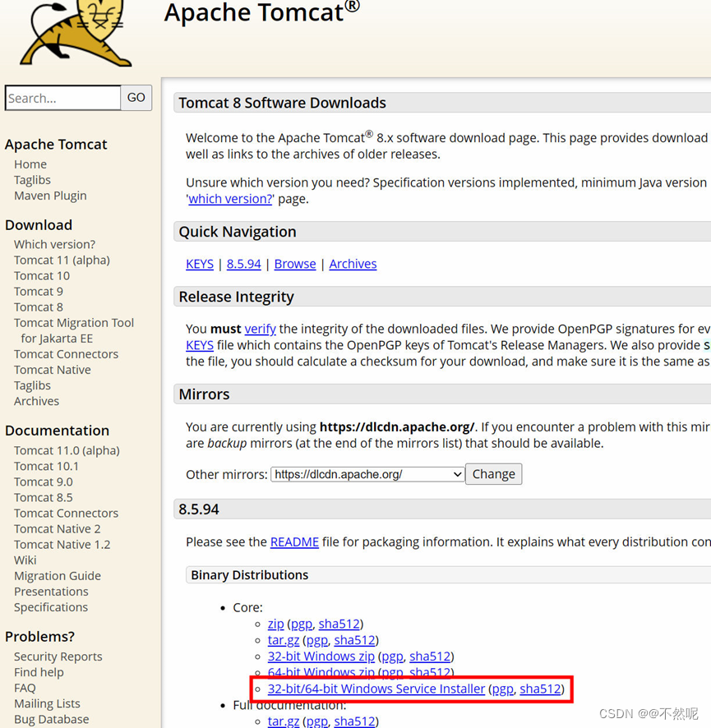This screenshot has width=711, height=728.
Task: Expand the Other mirrors dropdown
Action: (x=367, y=474)
